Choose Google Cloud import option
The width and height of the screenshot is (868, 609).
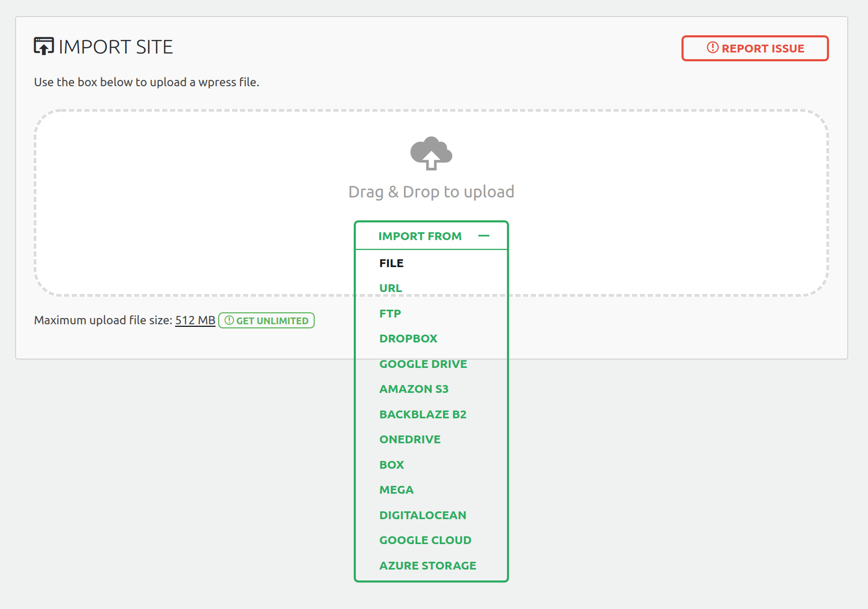(425, 541)
